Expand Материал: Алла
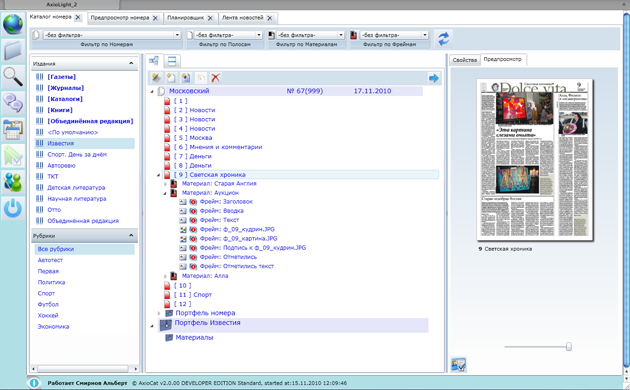Viewport: 630px width, 390px height. pyautogui.click(x=165, y=276)
